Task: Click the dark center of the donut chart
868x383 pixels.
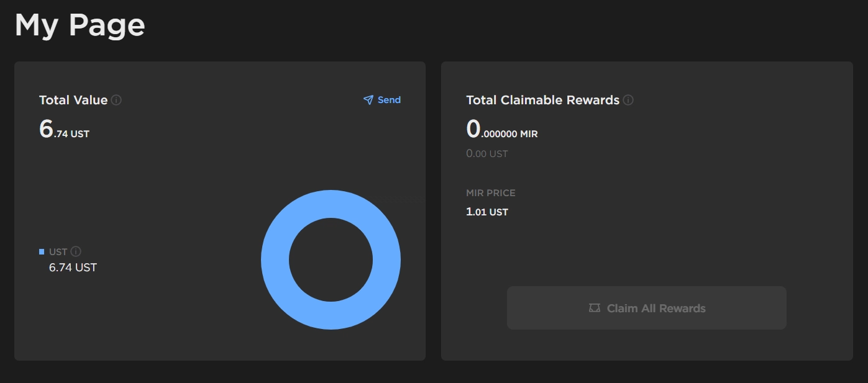Action: coord(331,259)
